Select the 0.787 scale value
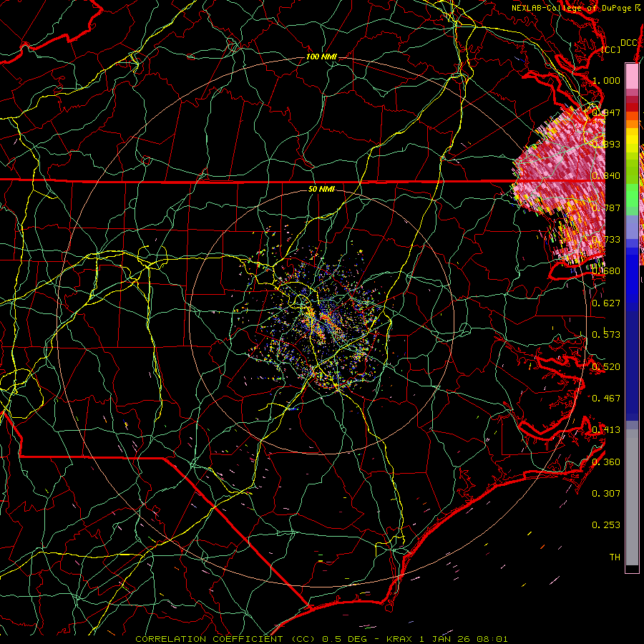Image resolution: width=644 pixels, height=644 pixels. (606, 208)
